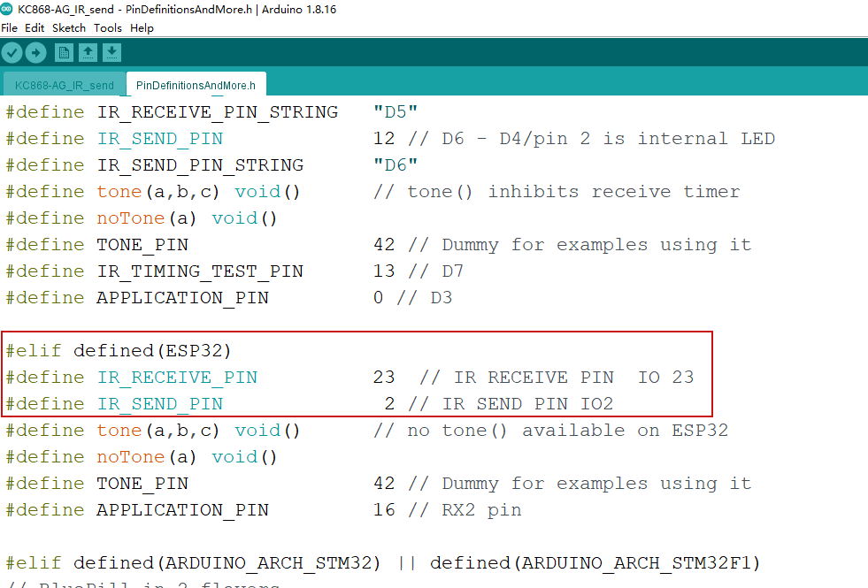Open a sketch using the toolbar icon

coord(87,52)
